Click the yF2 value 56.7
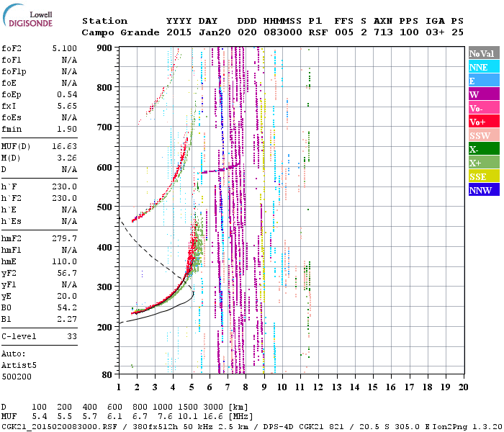The width and height of the screenshot is (504, 432). pos(67,273)
